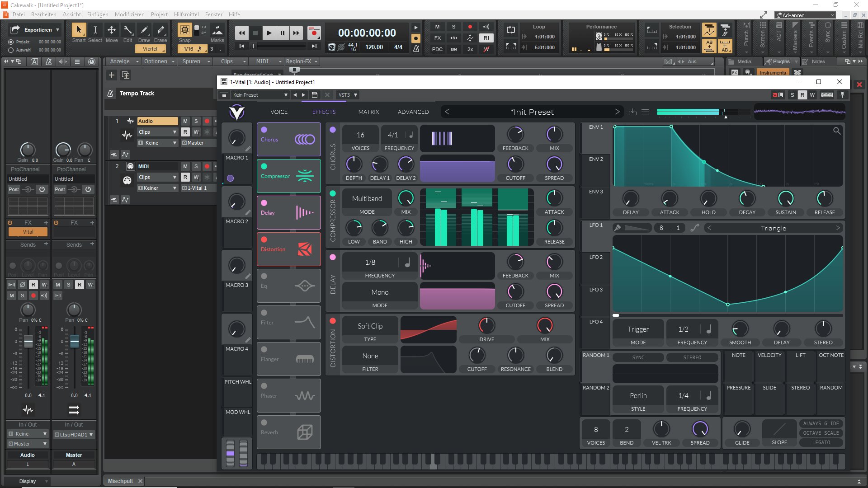Switch to the MATRIX tab
Viewport: 868px width, 488px height.
[368, 112]
